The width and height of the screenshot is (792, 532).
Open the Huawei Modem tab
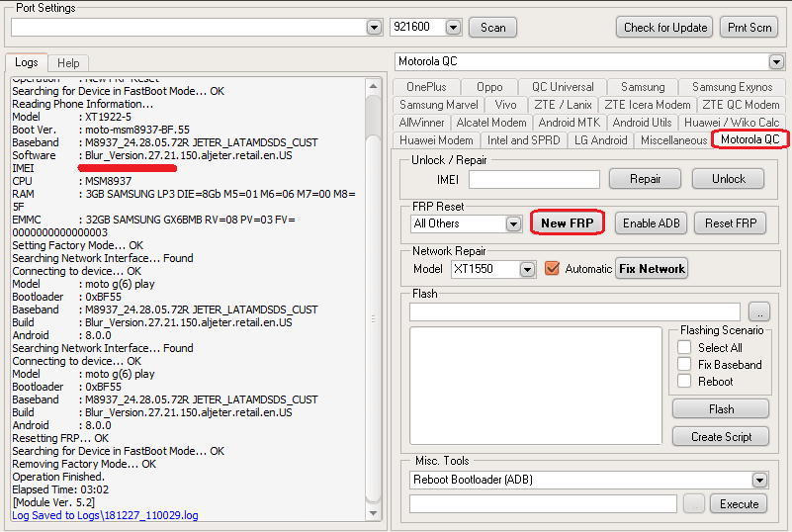click(x=436, y=140)
